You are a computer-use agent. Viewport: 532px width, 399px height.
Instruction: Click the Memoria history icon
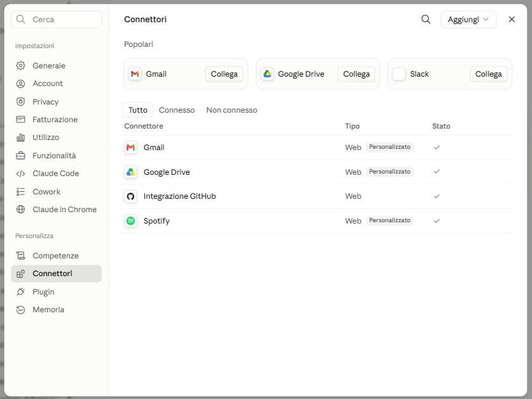pos(21,310)
